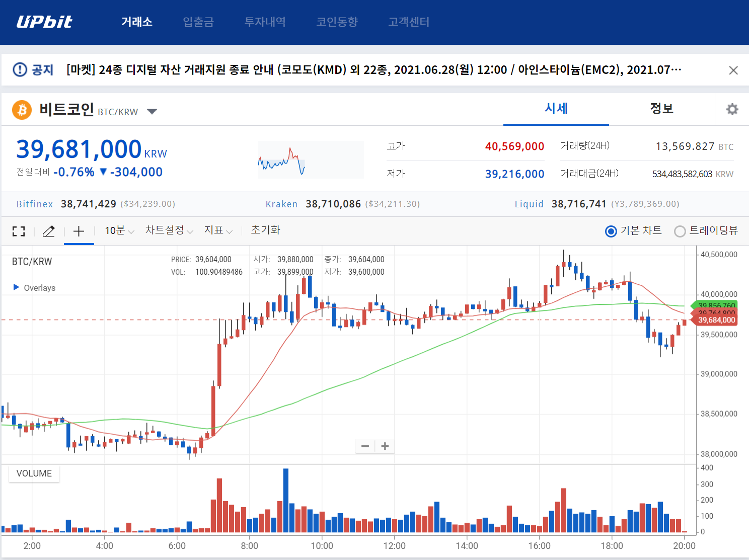Viewport: 749px width, 560px height.
Task: Click the high price 40,569,000
Action: 514,146
